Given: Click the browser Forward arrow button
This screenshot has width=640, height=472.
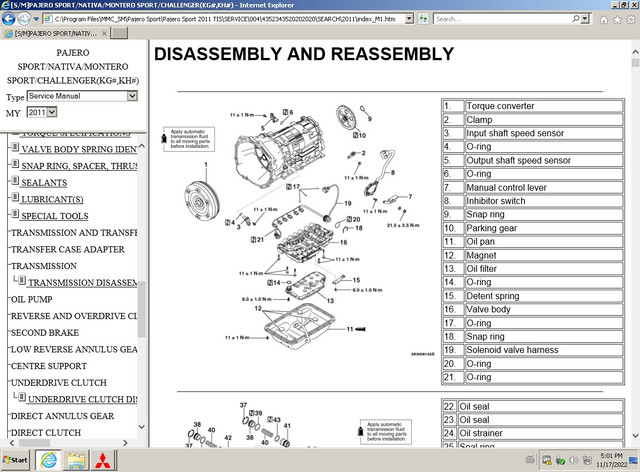Looking at the screenshot, I should tap(24, 19).
